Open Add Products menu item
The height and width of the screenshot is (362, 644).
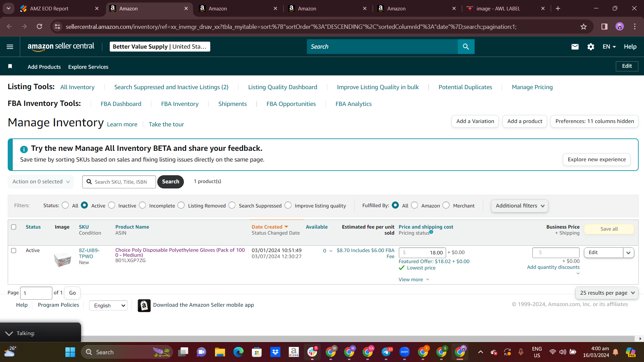pyautogui.click(x=44, y=67)
